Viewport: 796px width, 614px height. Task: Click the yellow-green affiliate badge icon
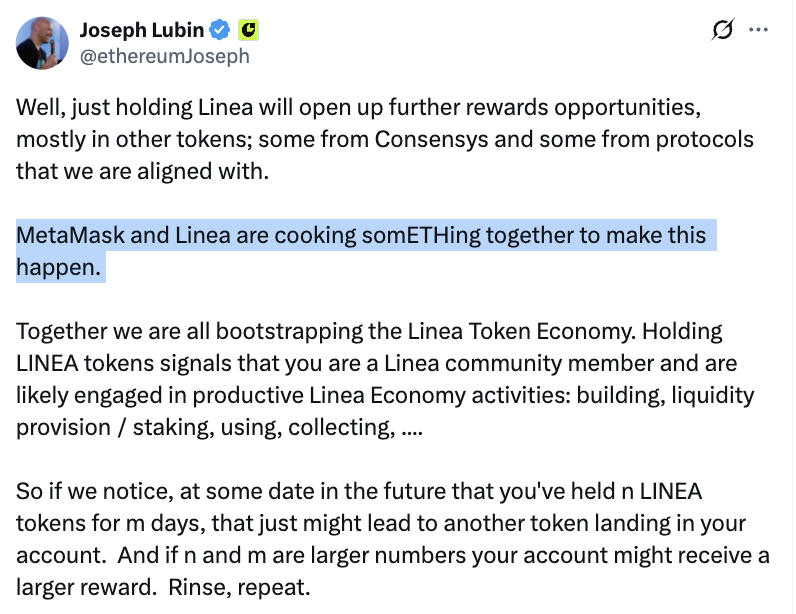click(x=248, y=30)
